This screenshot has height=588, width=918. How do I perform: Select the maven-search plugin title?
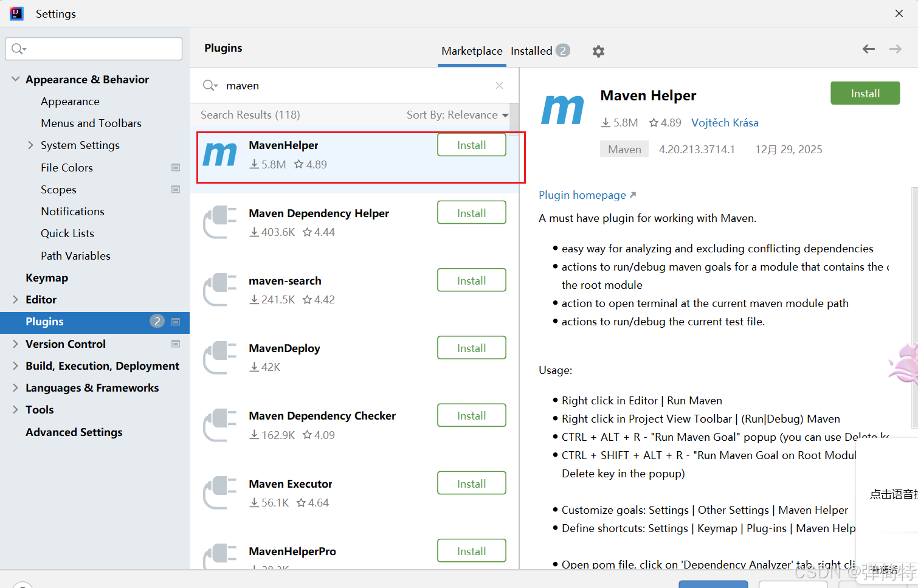[285, 281]
